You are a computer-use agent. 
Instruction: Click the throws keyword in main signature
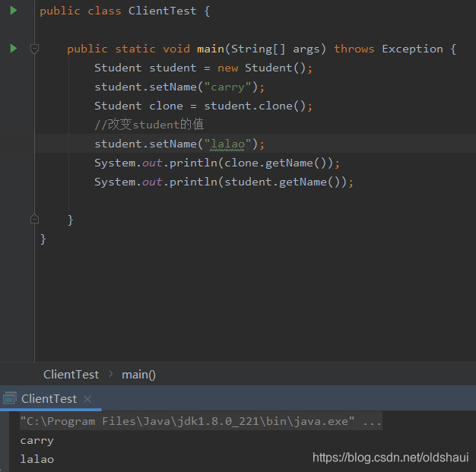tap(354, 49)
